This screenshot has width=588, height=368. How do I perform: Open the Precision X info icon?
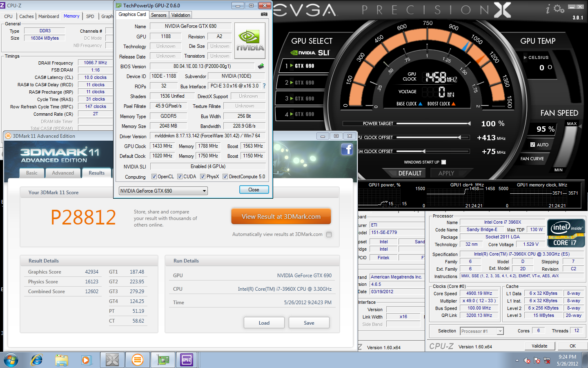(548, 9)
